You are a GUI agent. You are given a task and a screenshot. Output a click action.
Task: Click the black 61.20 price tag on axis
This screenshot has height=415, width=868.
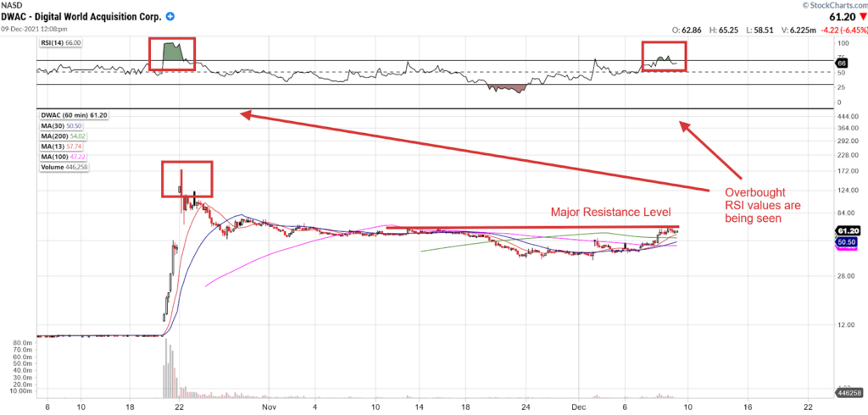pyautogui.click(x=847, y=230)
